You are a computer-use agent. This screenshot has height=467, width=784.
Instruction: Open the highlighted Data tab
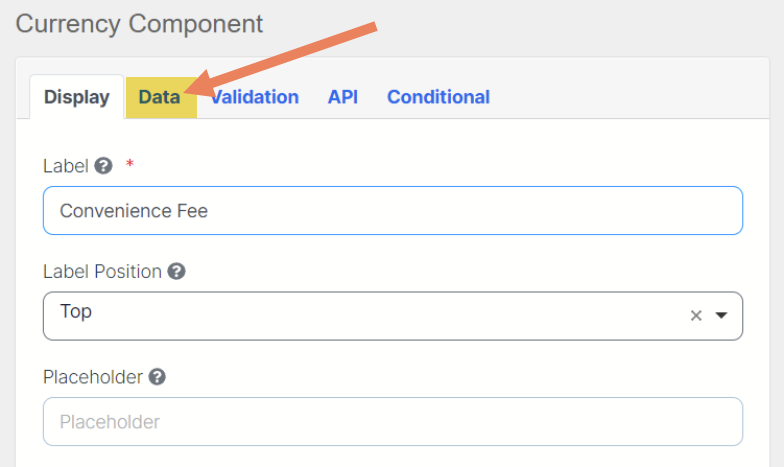click(x=160, y=97)
